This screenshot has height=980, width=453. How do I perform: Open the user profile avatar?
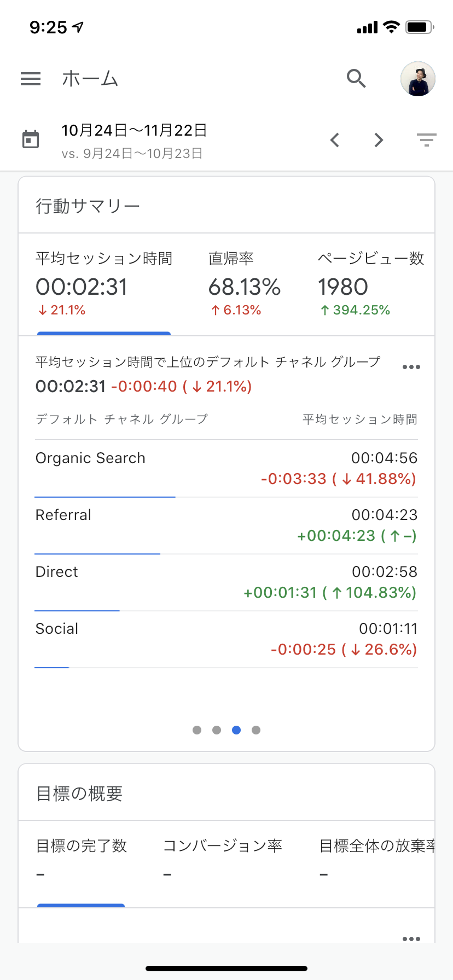coord(418,79)
